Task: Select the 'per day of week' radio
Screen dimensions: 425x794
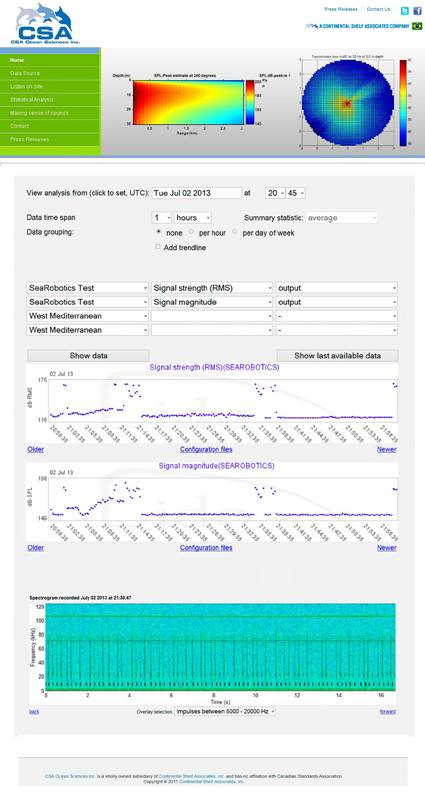Action: (x=235, y=232)
